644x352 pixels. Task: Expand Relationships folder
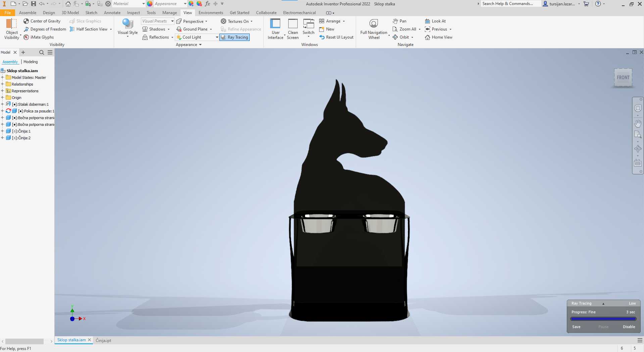[x=2, y=84]
